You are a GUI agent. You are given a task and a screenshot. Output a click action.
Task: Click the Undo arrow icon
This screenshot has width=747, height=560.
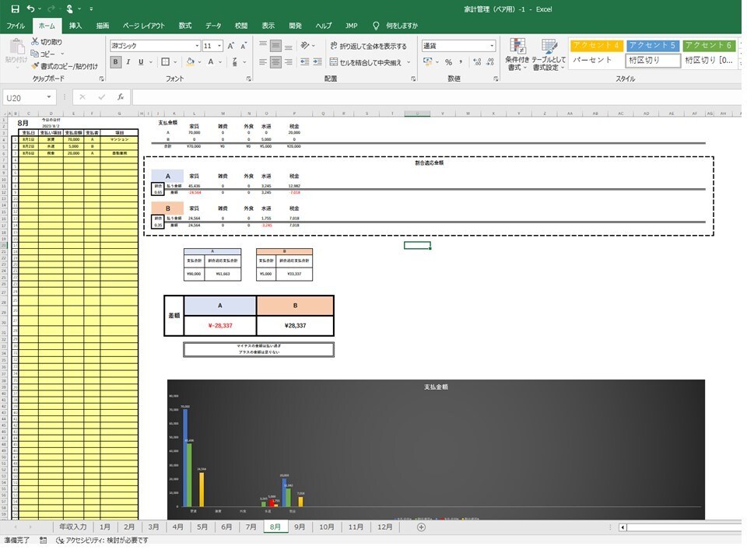(x=30, y=9)
